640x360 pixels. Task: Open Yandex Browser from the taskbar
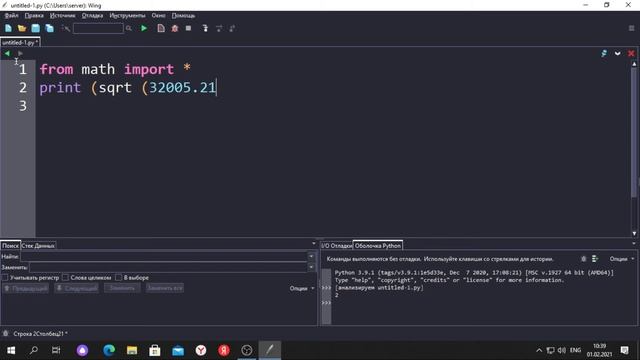pyautogui.click(x=201, y=350)
